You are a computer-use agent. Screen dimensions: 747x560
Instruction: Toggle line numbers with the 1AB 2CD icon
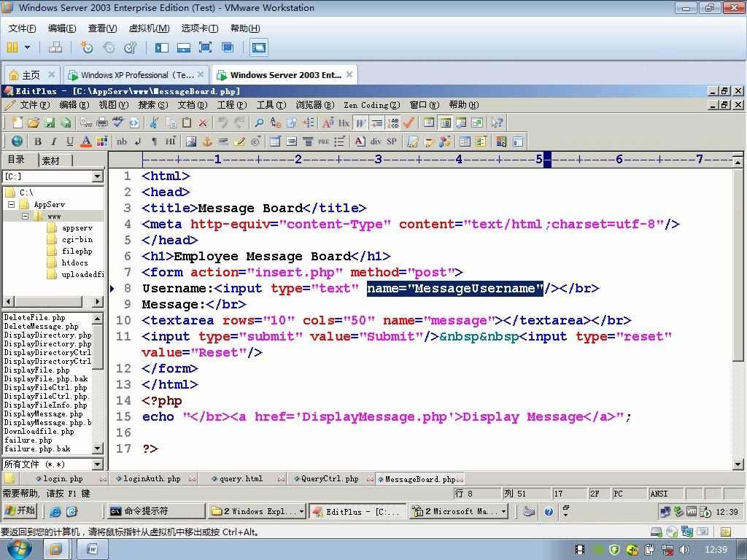393,122
